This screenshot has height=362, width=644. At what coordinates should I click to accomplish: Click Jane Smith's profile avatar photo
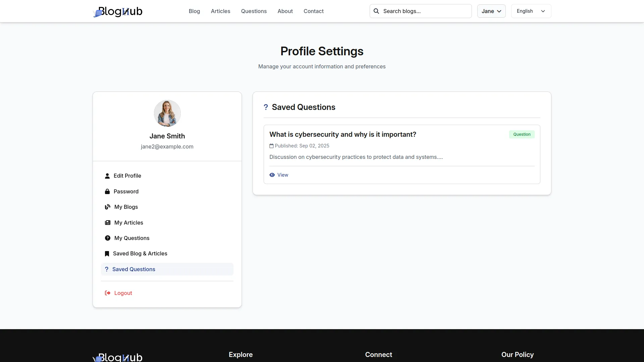coord(167,113)
